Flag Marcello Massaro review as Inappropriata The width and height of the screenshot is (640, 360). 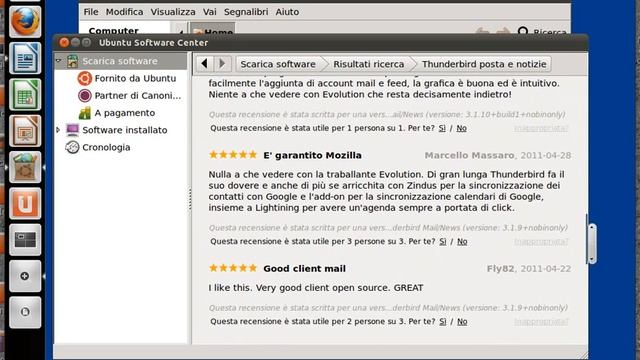[541, 242]
